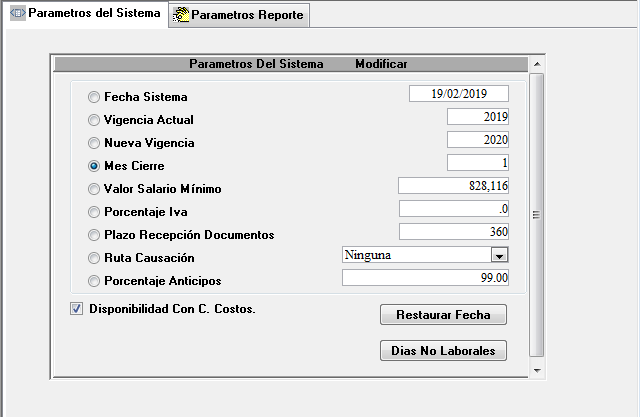The image size is (640, 417).
Task: Open Dias No Laborales button
Action: pos(443,351)
